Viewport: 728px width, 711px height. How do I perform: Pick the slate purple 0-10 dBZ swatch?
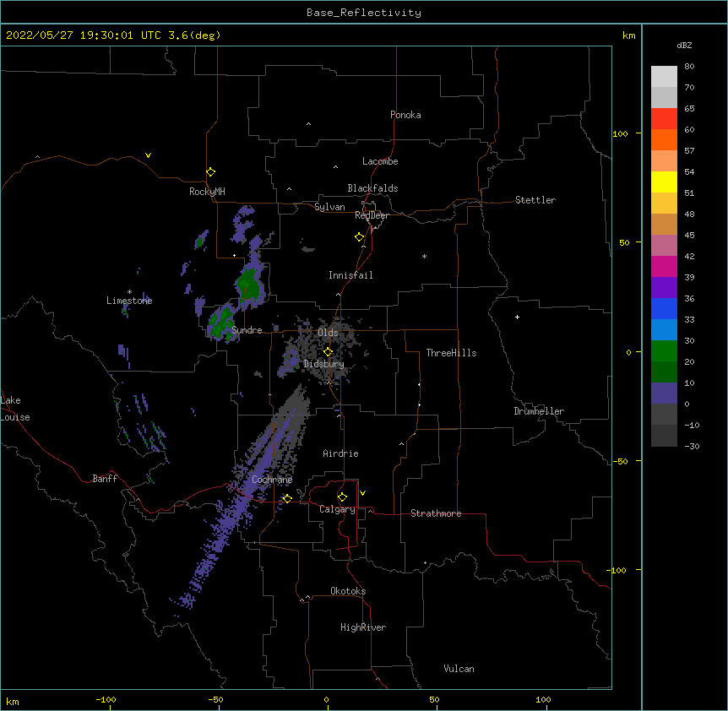pyautogui.click(x=664, y=393)
